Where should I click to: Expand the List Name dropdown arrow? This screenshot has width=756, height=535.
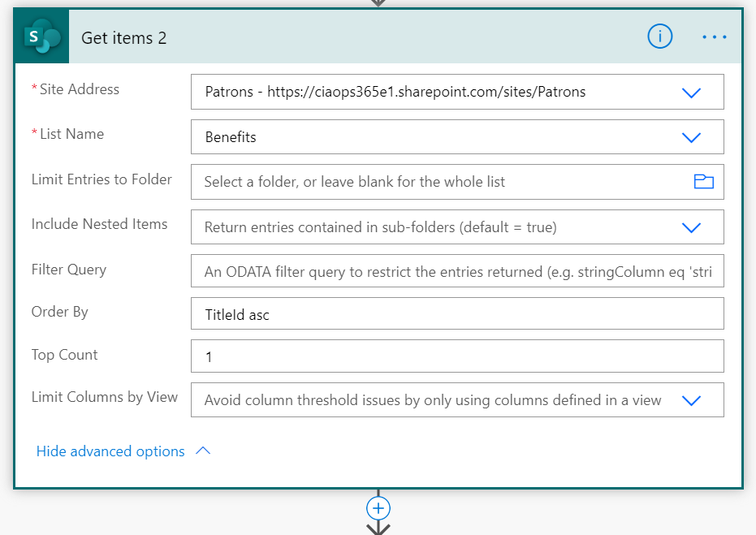[691, 137]
